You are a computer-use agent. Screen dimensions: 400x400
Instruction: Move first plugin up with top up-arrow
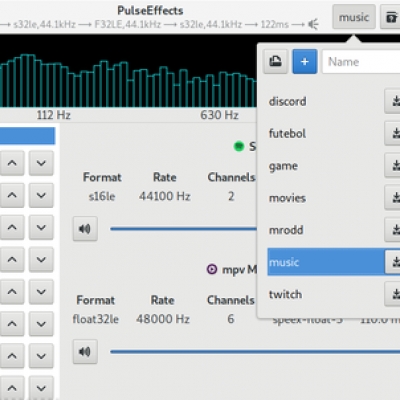(x=12, y=163)
